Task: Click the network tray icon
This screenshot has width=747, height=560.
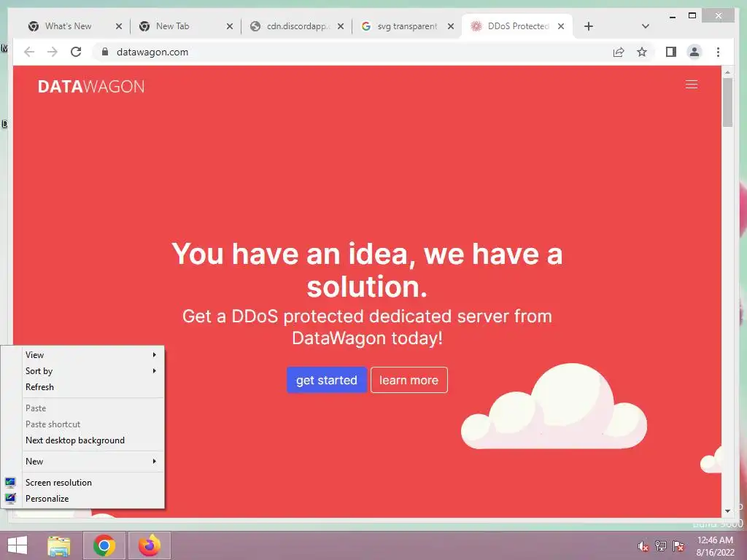Action: (661, 546)
